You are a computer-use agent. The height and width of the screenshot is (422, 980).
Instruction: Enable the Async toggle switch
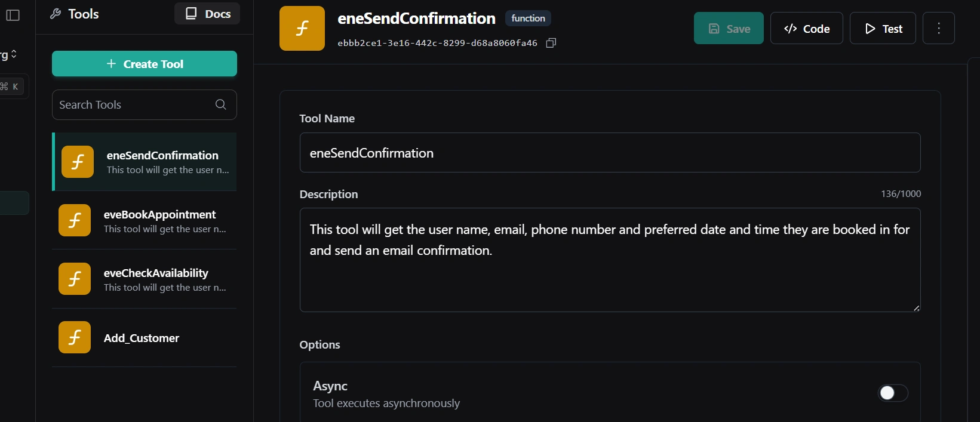pyautogui.click(x=892, y=393)
